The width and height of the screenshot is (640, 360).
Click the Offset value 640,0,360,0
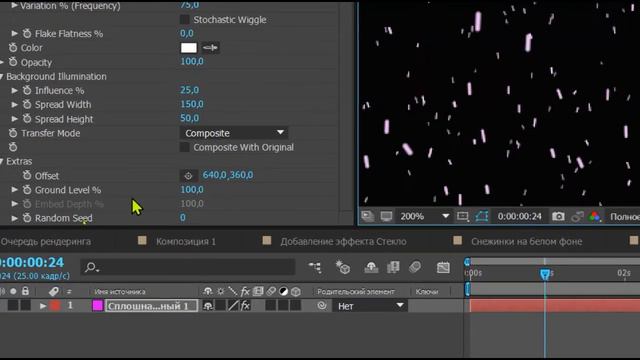click(228, 175)
